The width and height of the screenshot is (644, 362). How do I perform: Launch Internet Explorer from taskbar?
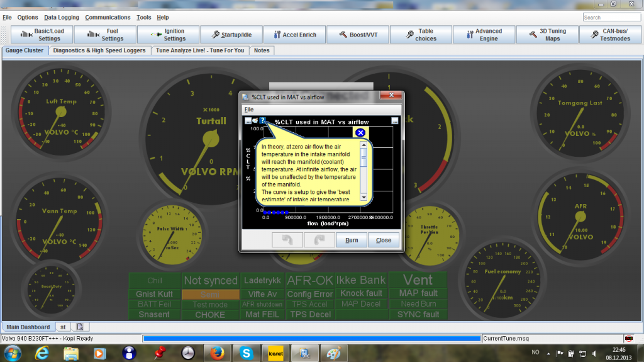(x=42, y=353)
